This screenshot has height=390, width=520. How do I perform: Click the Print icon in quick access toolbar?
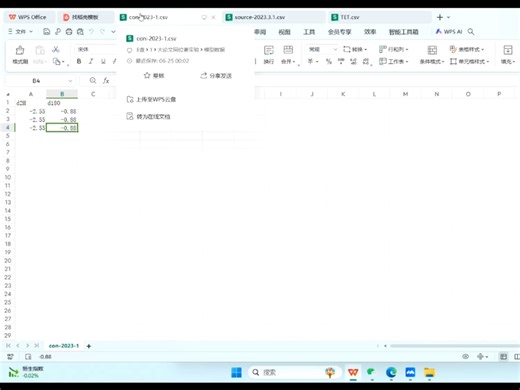69,32
